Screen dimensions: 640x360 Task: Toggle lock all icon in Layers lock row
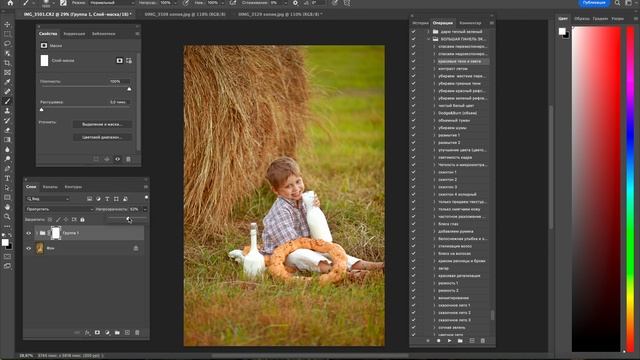pyautogui.click(x=82, y=220)
